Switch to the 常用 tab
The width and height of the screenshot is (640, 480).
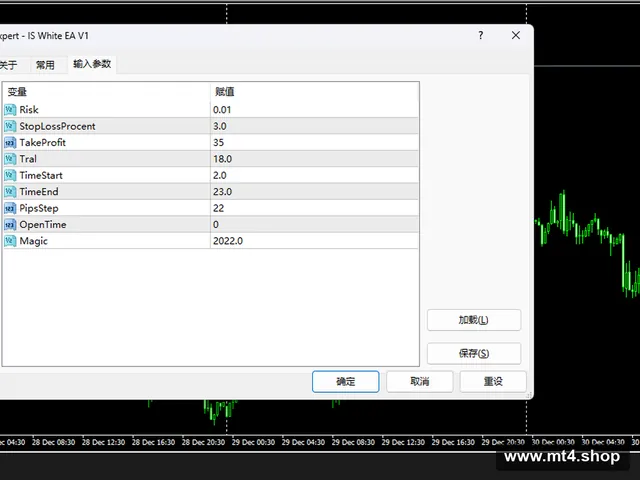pos(45,65)
